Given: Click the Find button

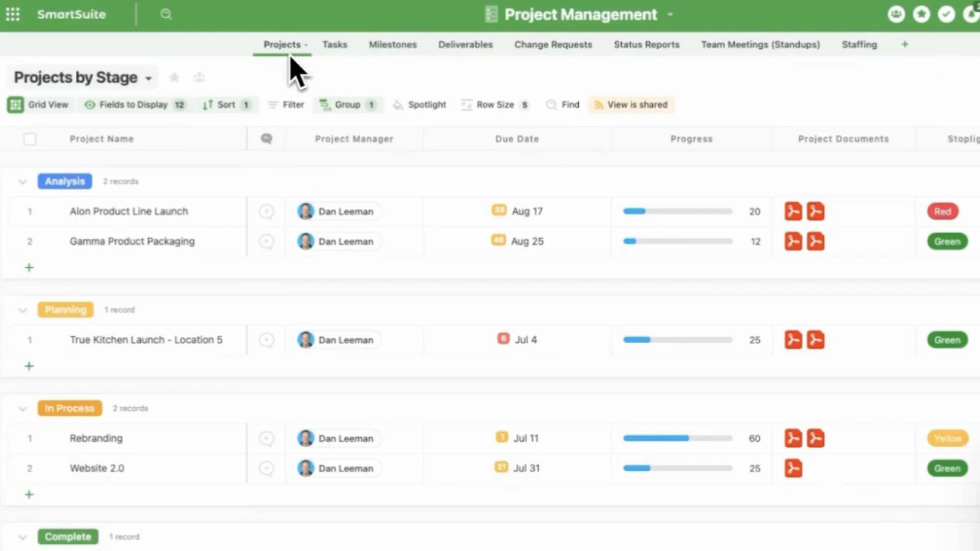Looking at the screenshot, I should tap(562, 105).
